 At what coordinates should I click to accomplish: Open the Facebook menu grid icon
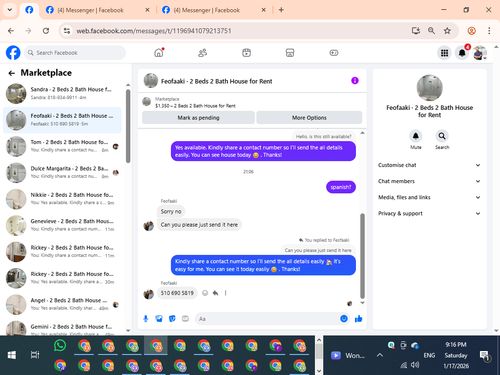(444, 53)
